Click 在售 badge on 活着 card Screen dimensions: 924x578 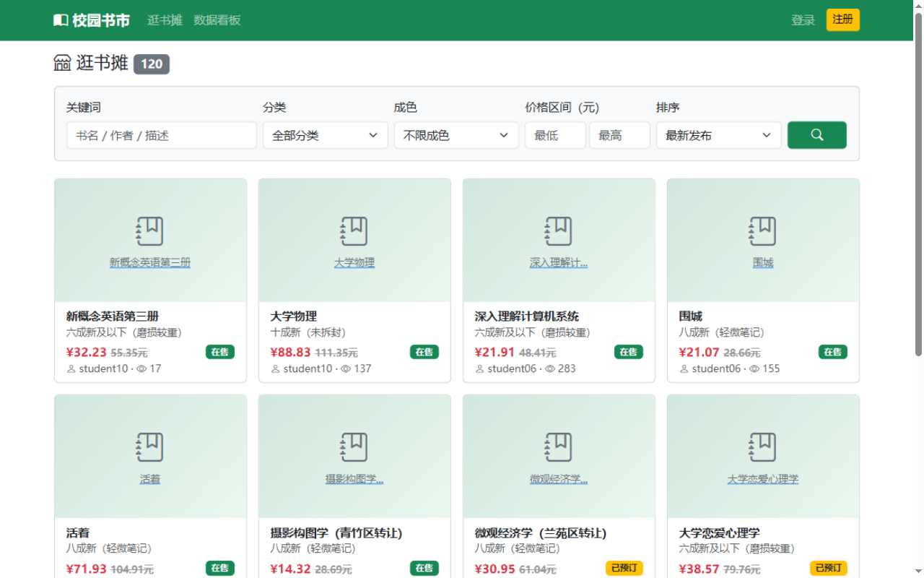pyautogui.click(x=220, y=568)
